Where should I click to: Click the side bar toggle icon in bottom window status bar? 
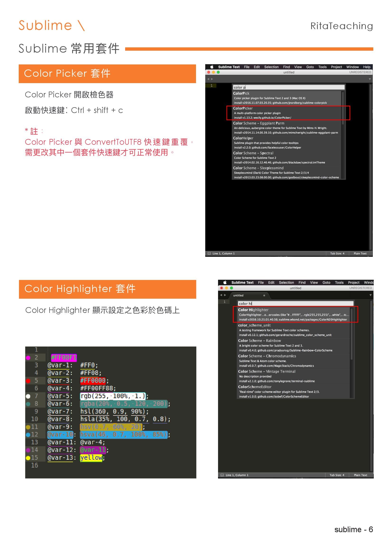point(222,475)
